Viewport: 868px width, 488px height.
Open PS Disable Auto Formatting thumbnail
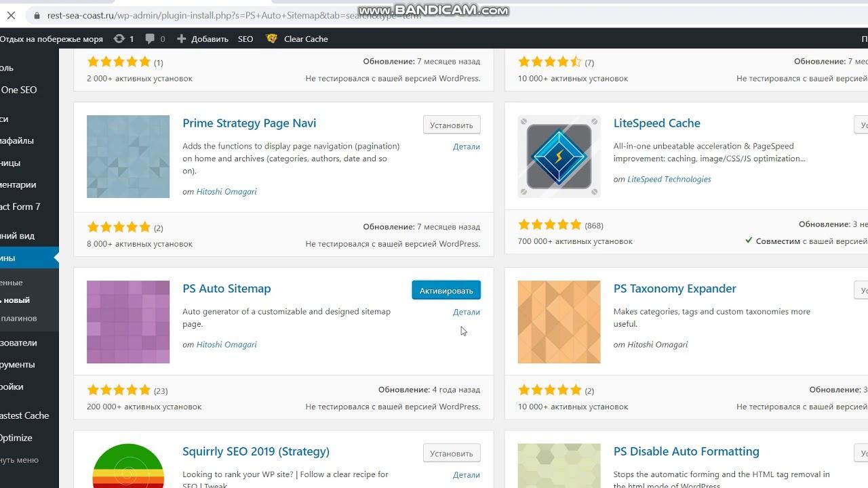coord(559,466)
